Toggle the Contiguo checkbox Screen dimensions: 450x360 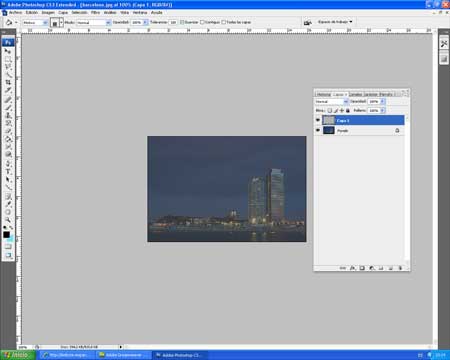(202, 22)
